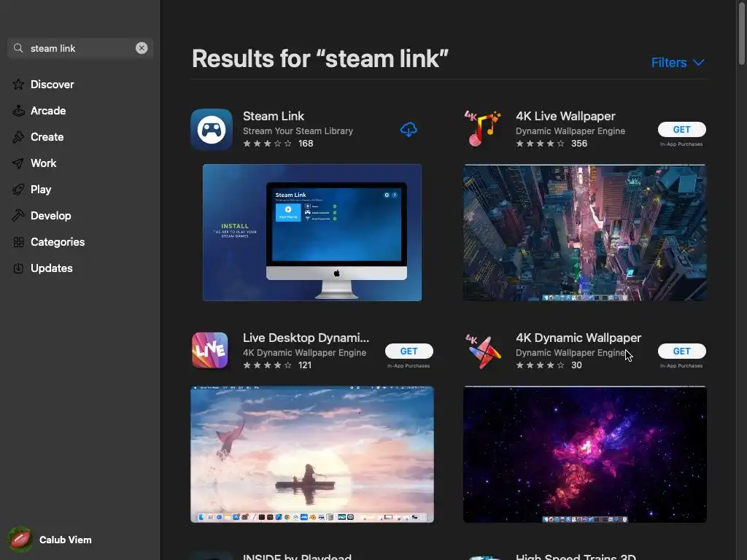Click the Updates download icon
The height and width of the screenshot is (560, 747).
coord(18,268)
